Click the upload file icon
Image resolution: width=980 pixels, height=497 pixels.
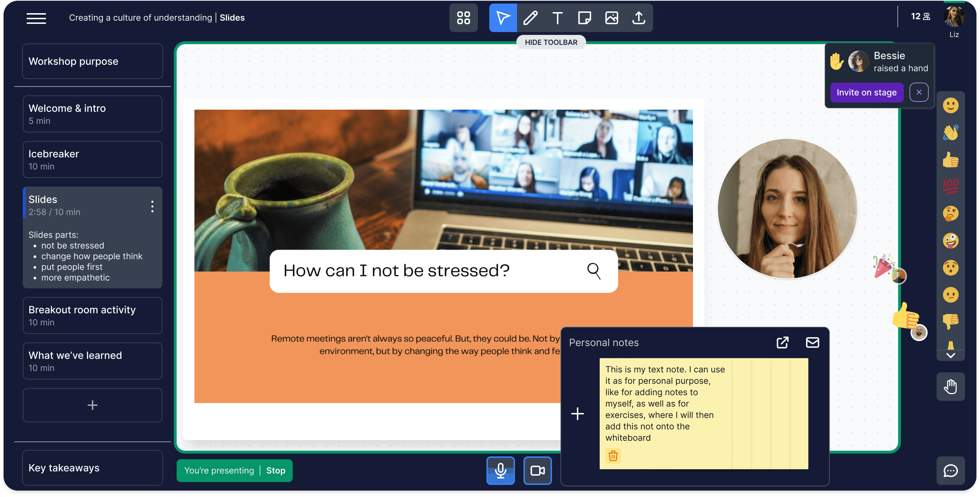(639, 18)
